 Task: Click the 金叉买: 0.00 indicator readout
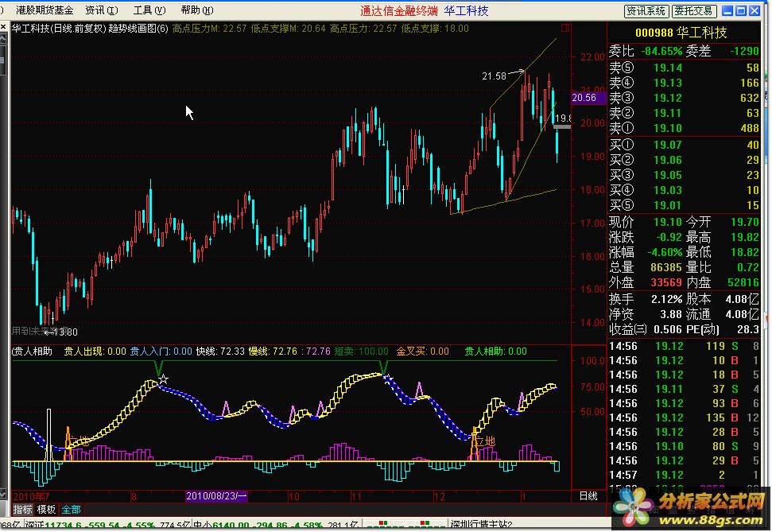[x=422, y=351]
